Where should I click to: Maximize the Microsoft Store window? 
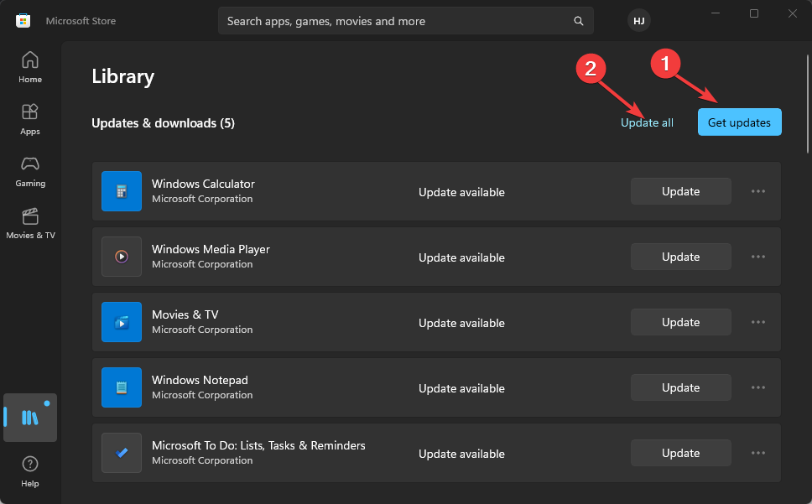[754, 13]
